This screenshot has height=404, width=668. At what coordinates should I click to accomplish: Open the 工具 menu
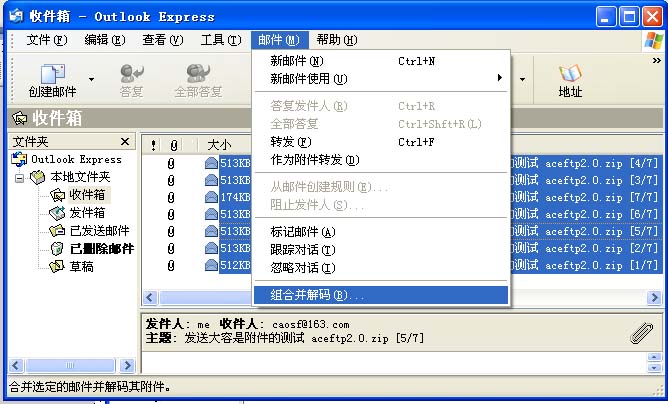[220, 40]
